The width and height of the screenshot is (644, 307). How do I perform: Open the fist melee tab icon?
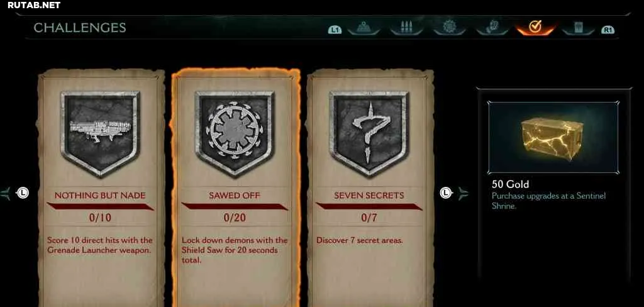click(x=492, y=28)
